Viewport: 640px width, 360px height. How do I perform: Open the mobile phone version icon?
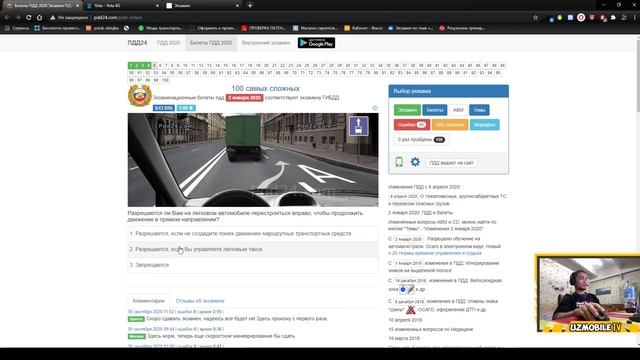pyautogui.click(x=399, y=162)
